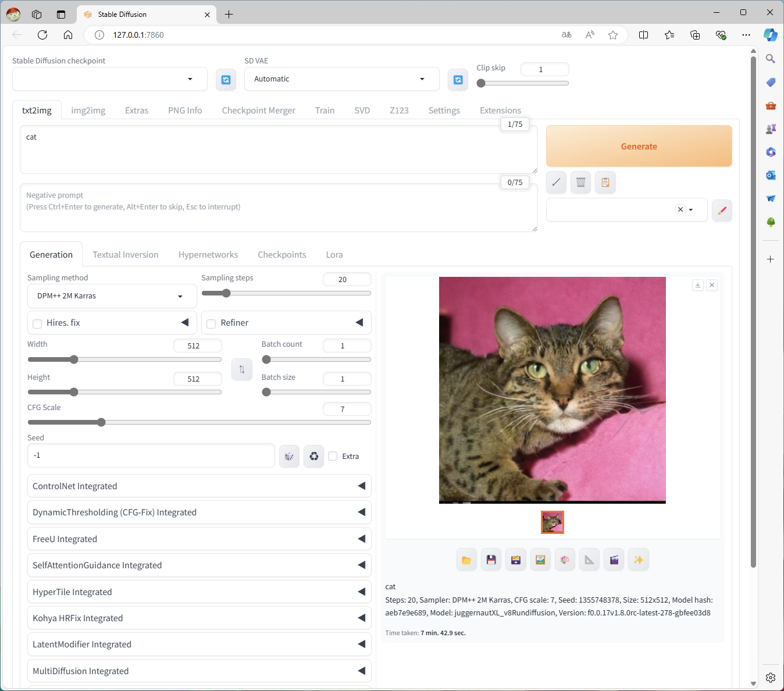784x691 pixels.
Task: Open the Stable Diffusion checkpoint dropdown
Action: click(110, 79)
